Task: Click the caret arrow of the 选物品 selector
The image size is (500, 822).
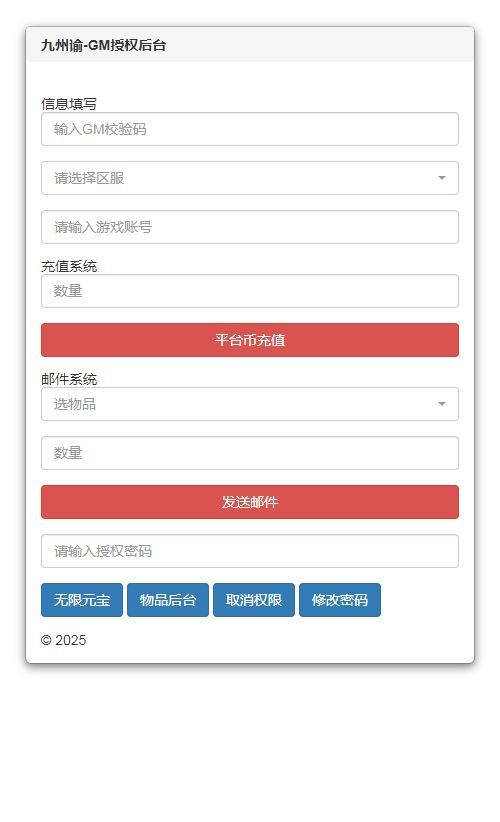Action: 442,404
